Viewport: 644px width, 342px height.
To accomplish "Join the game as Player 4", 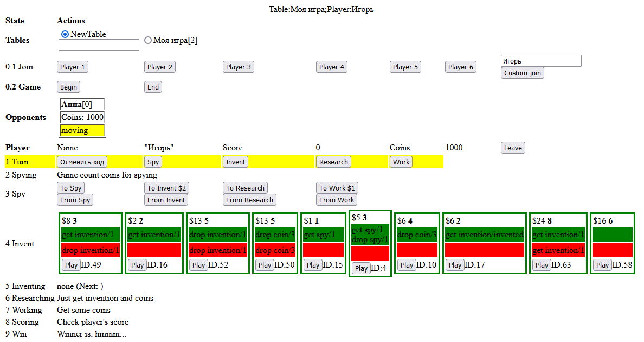I will pyautogui.click(x=331, y=67).
